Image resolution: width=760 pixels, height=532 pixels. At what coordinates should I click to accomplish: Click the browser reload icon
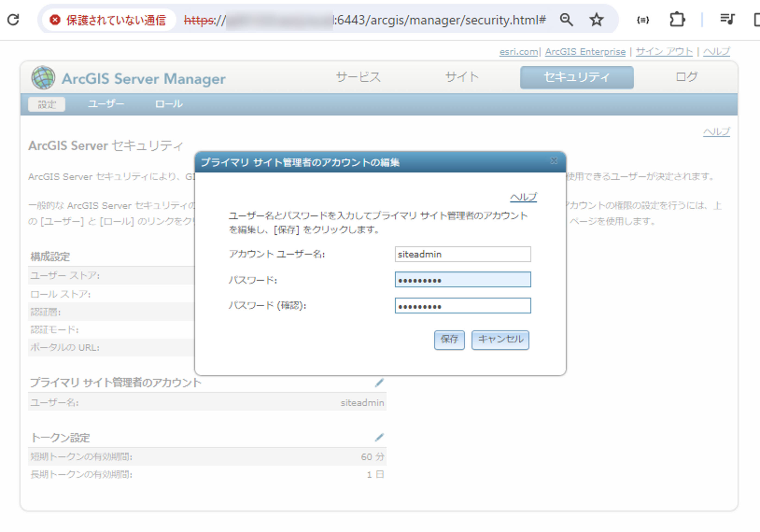coord(13,20)
